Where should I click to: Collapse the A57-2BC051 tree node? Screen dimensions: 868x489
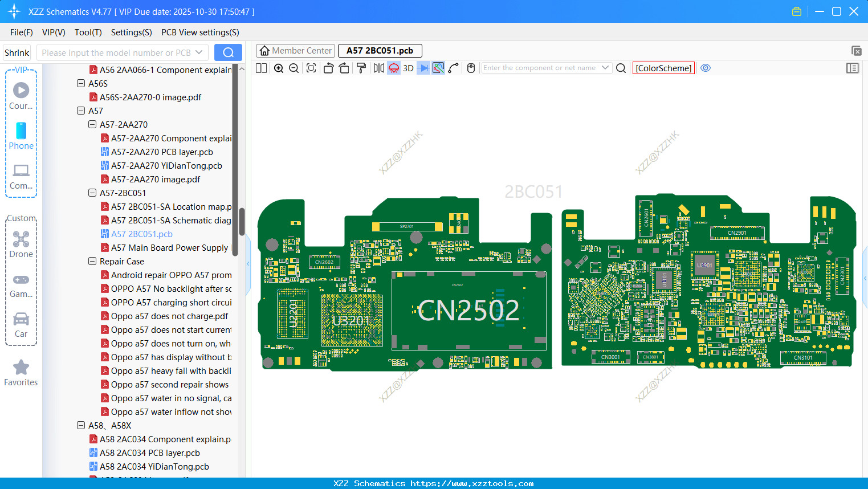[x=92, y=193]
